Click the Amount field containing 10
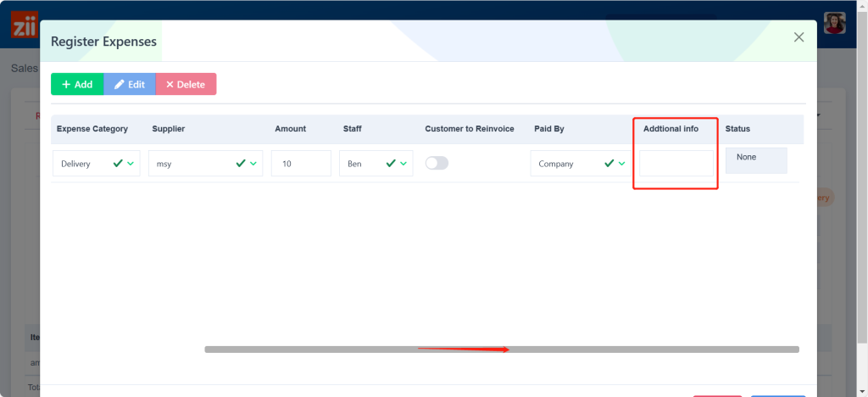Image resolution: width=868 pixels, height=397 pixels. [301, 164]
